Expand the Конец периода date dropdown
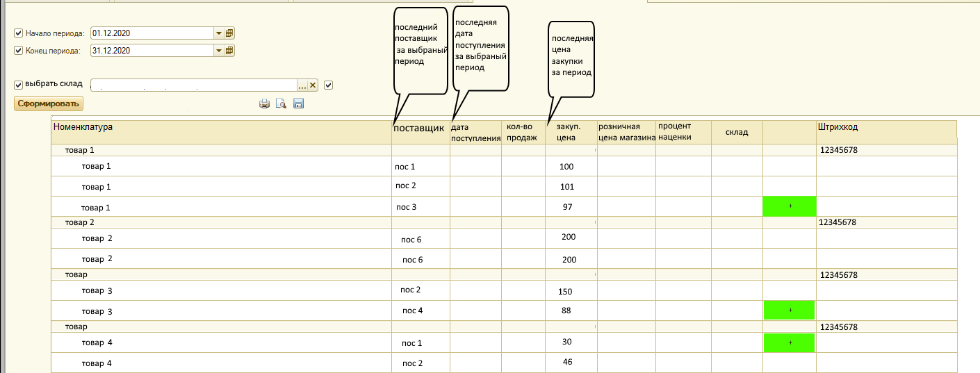 219,50
